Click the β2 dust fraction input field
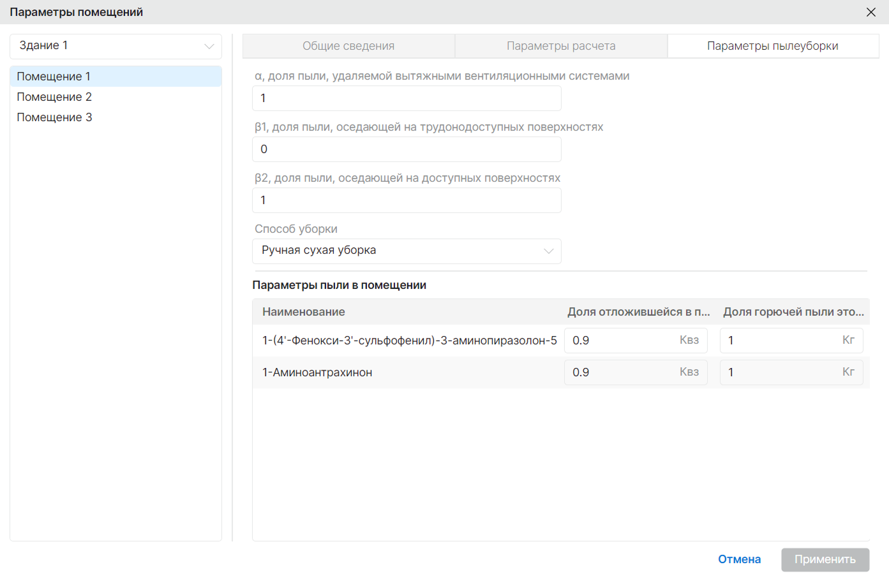 pos(407,200)
